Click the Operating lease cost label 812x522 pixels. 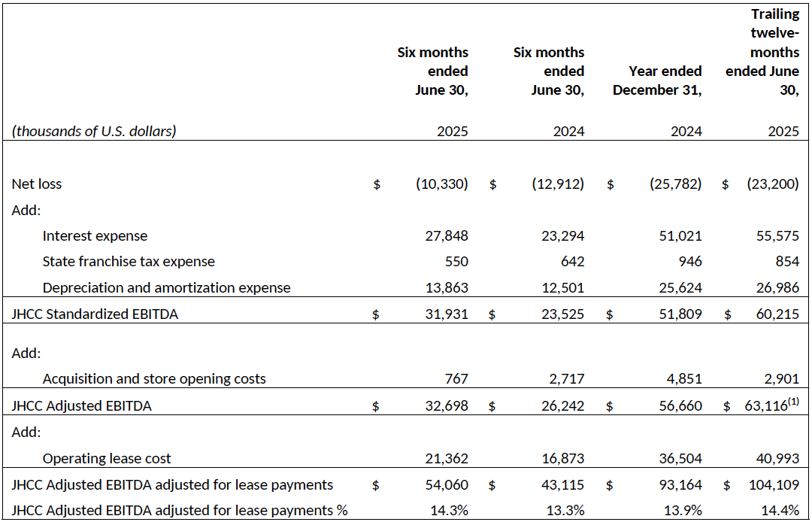(x=107, y=458)
